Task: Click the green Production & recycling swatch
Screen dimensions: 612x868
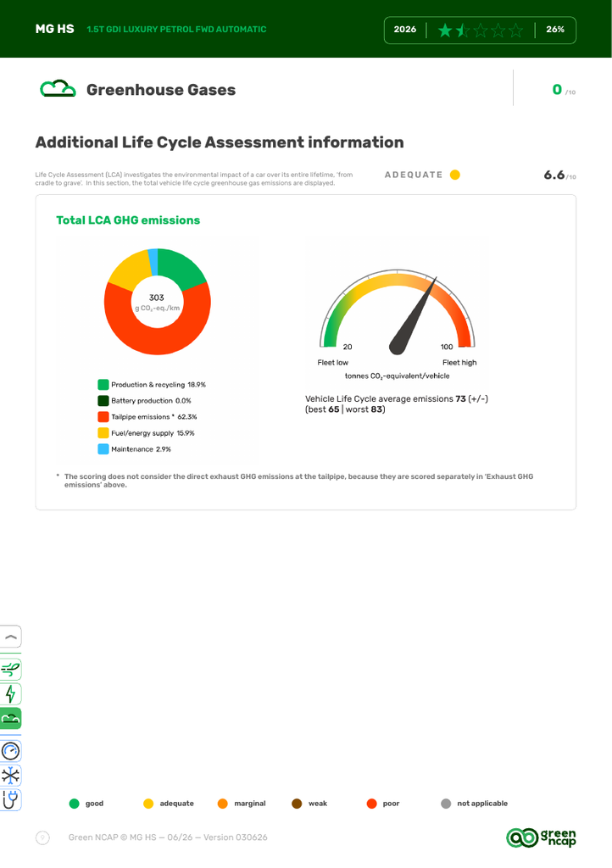Action: coord(103,385)
